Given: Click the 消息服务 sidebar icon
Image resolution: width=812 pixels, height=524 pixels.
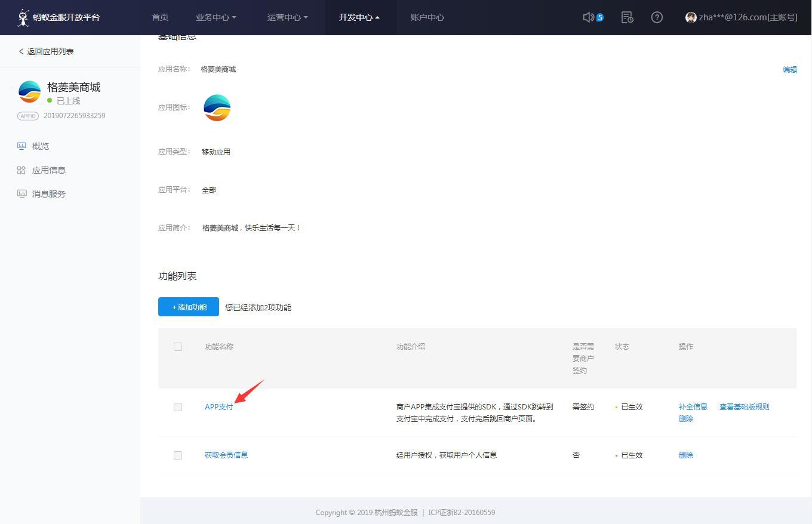Looking at the screenshot, I should (21, 194).
